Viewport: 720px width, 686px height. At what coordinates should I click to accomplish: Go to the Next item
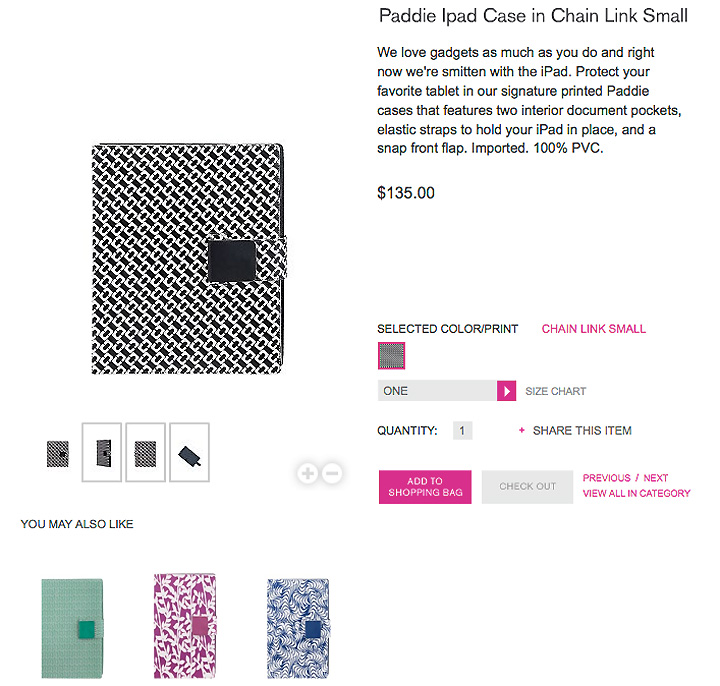pos(656,478)
